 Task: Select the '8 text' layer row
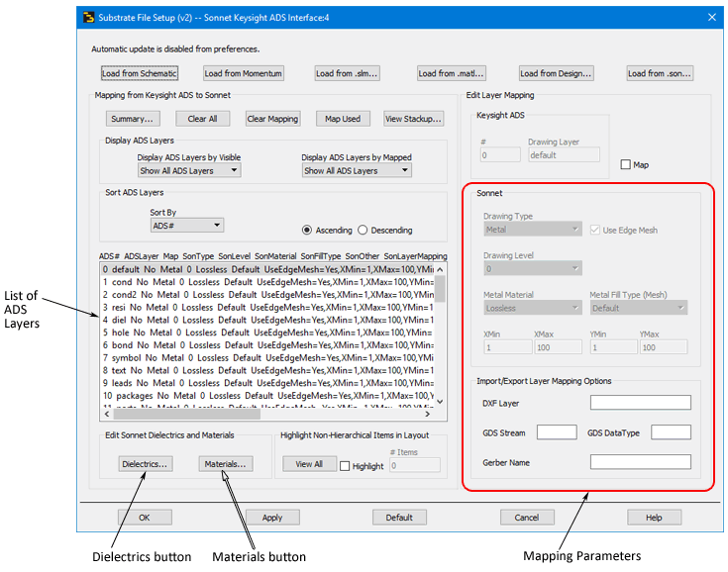point(267,371)
